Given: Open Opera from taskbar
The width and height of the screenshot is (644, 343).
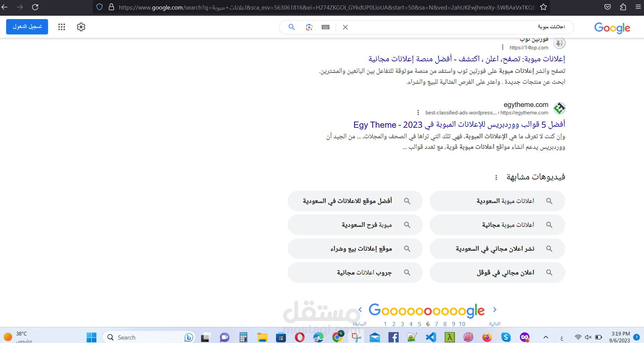Looking at the screenshot, I should 300,337.
